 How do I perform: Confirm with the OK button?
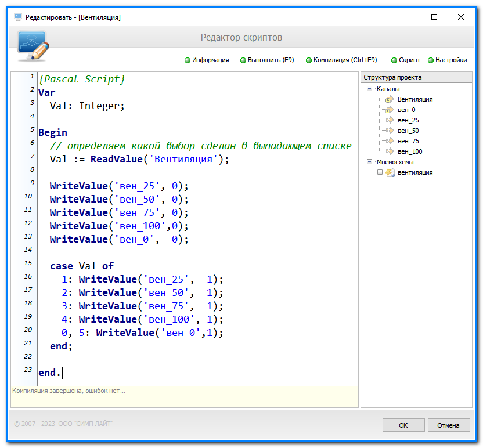[x=403, y=425]
